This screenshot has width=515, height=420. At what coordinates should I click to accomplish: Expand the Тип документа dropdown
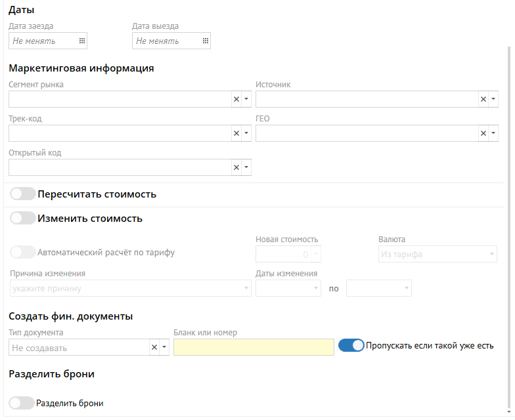[x=164, y=348]
